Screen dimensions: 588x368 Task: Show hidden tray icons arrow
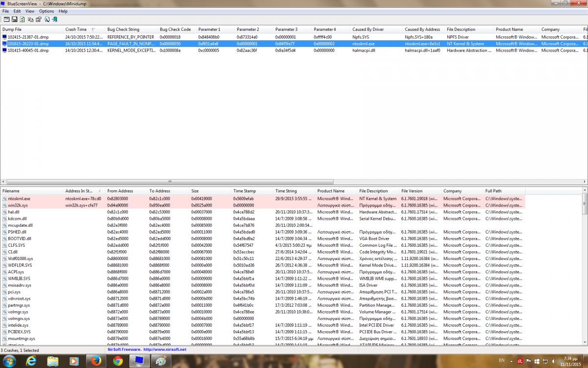tap(513, 361)
